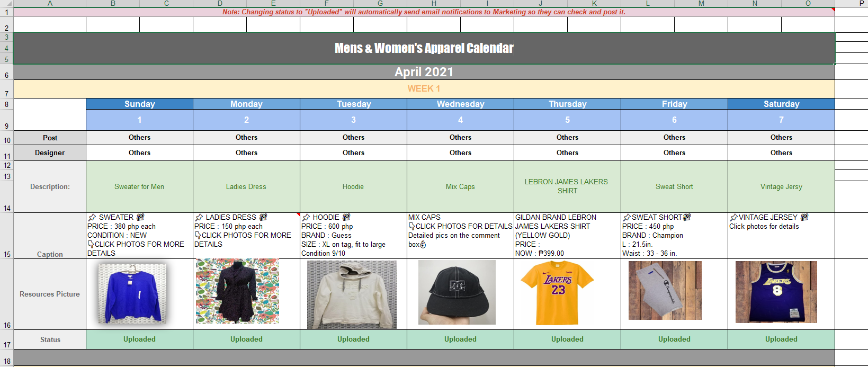Click the GILDAN BRAND LEBRON caption cell
Viewport: 868px width, 367px height.
coord(568,236)
